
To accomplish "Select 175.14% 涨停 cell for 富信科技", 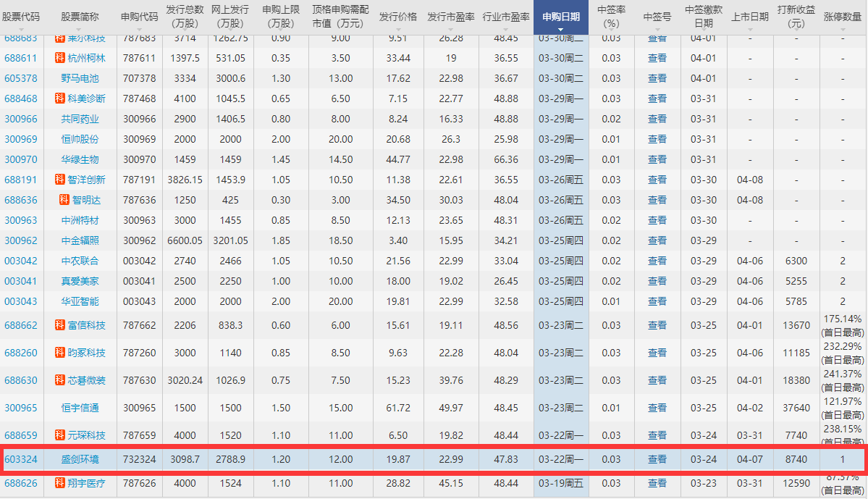I will (x=843, y=325).
